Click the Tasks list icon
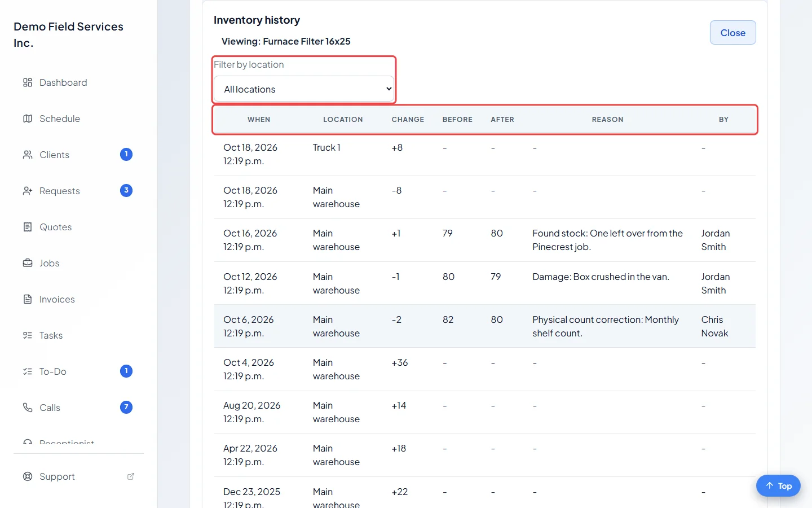 point(28,335)
